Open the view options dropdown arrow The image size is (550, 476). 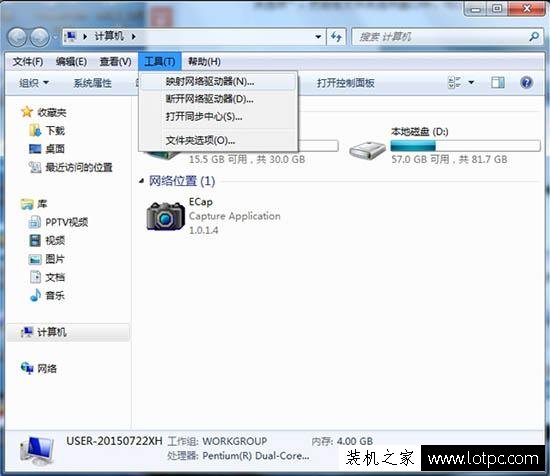click(471, 83)
